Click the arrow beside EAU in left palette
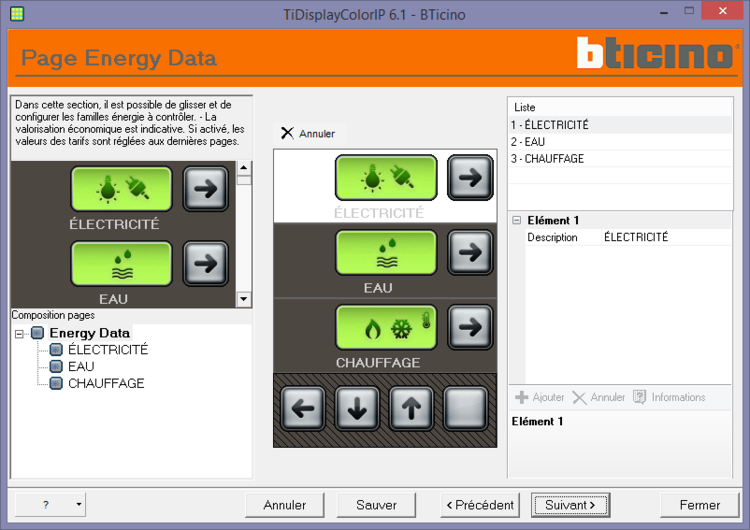 (x=206, y=264)
